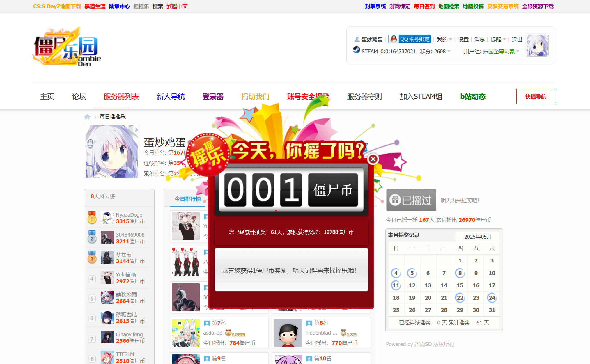Open 砂糖西瓜 user link

tap(126, 314)
